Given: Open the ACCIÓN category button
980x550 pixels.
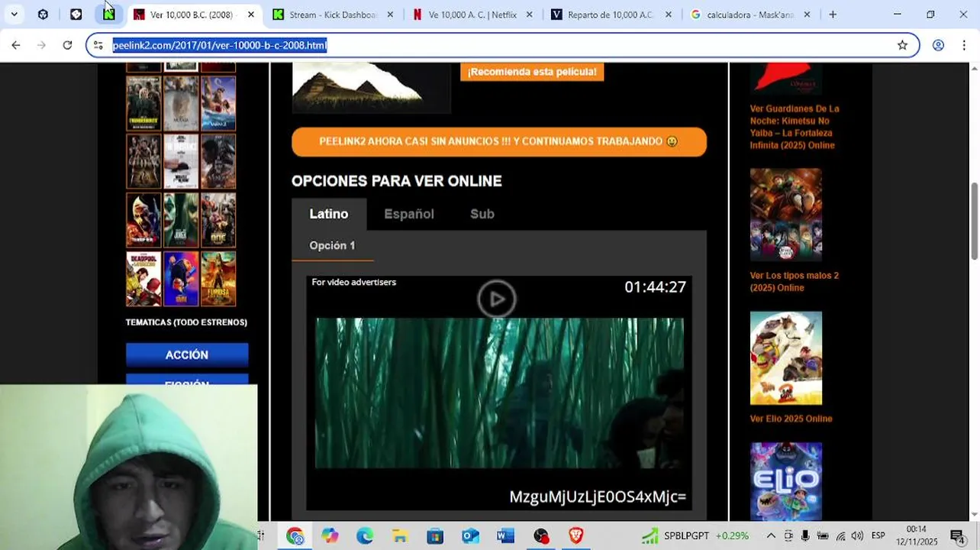Looking at the screenshot, I should point(187,354).
